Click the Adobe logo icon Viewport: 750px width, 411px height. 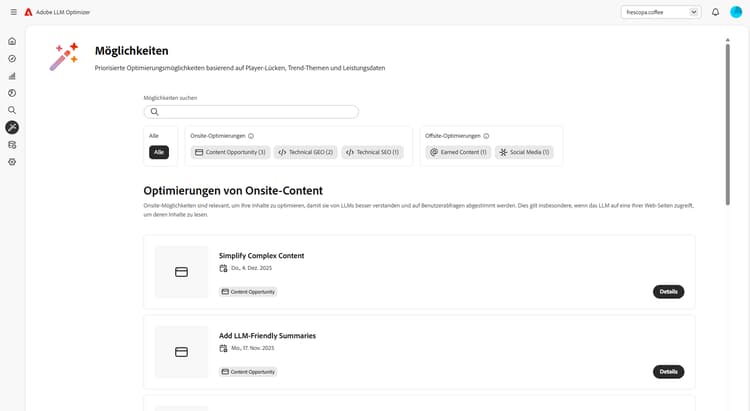pyautogui.click(x=28, y=12)
